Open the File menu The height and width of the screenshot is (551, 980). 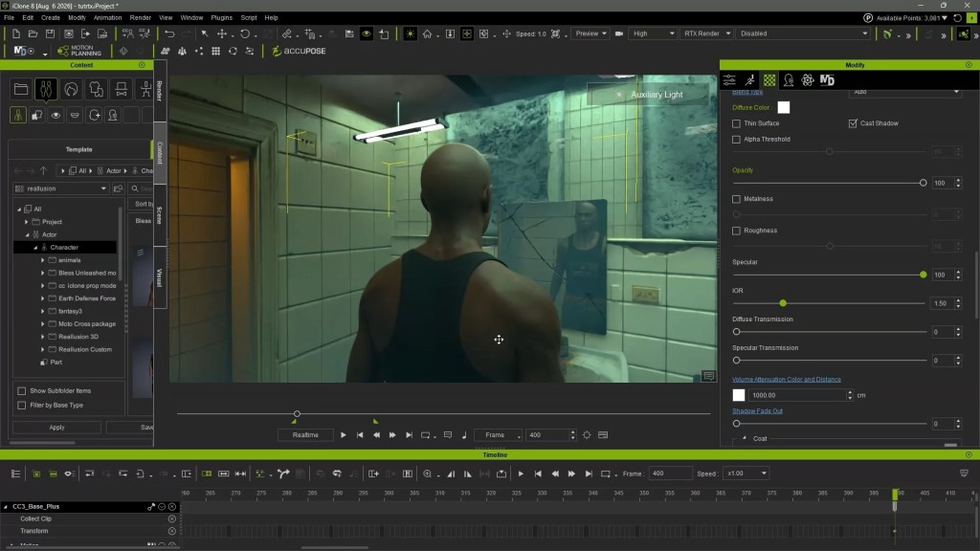pyautogui.click(x=10, y=17)
